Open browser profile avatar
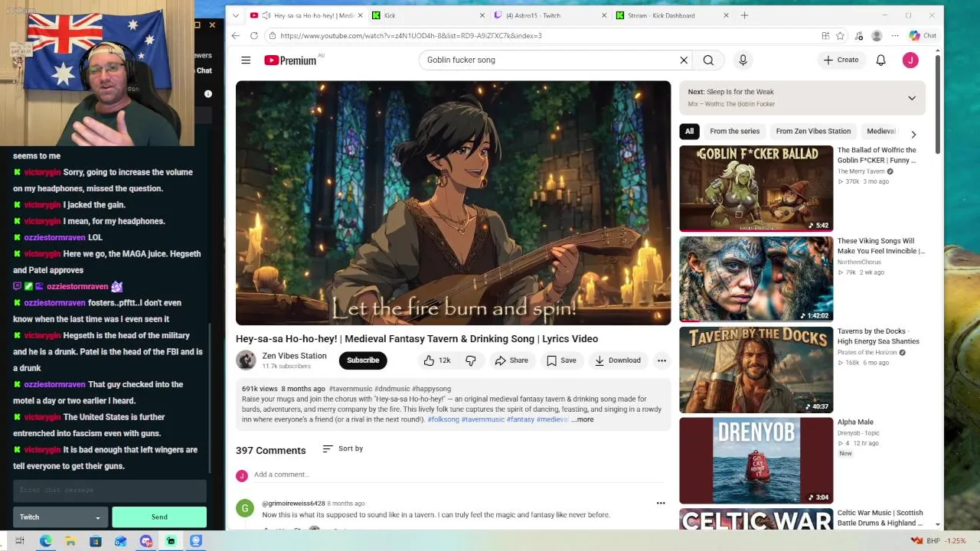Screen dimensions: 980x551 877,35
